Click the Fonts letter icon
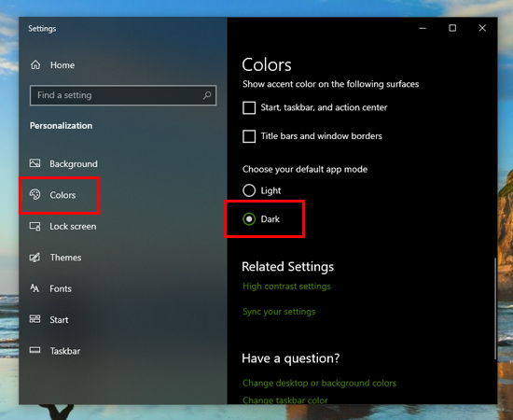This screenshot has height=420, width=513. pos(35,288)
